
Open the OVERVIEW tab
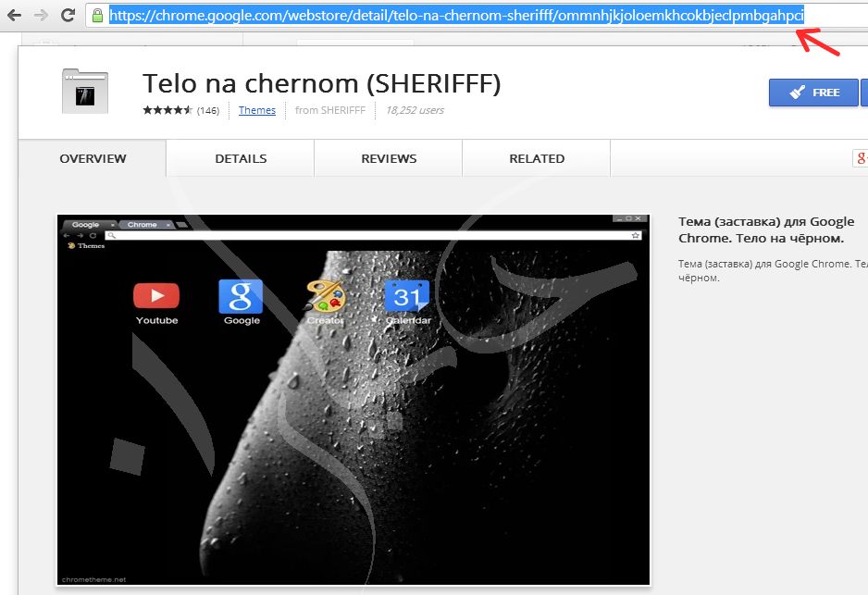point(93,158)
